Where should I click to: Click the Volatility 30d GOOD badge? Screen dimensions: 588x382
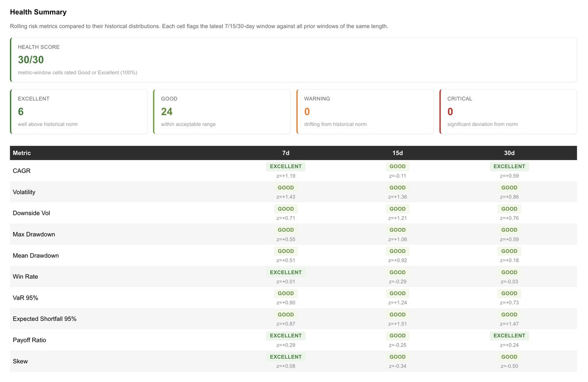tap(509, 188)
